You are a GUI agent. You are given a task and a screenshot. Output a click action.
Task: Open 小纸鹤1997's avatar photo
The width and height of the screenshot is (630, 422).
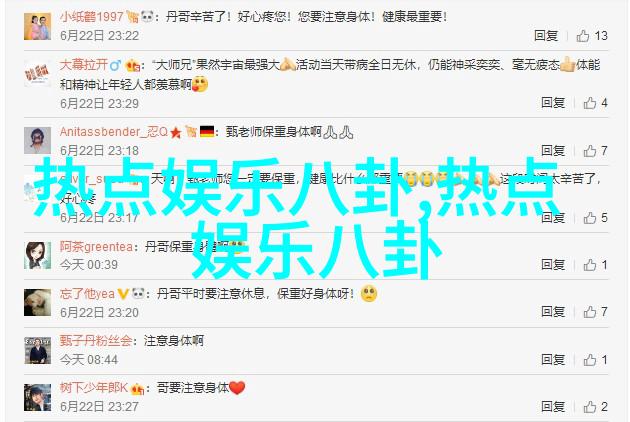[37, 27]
